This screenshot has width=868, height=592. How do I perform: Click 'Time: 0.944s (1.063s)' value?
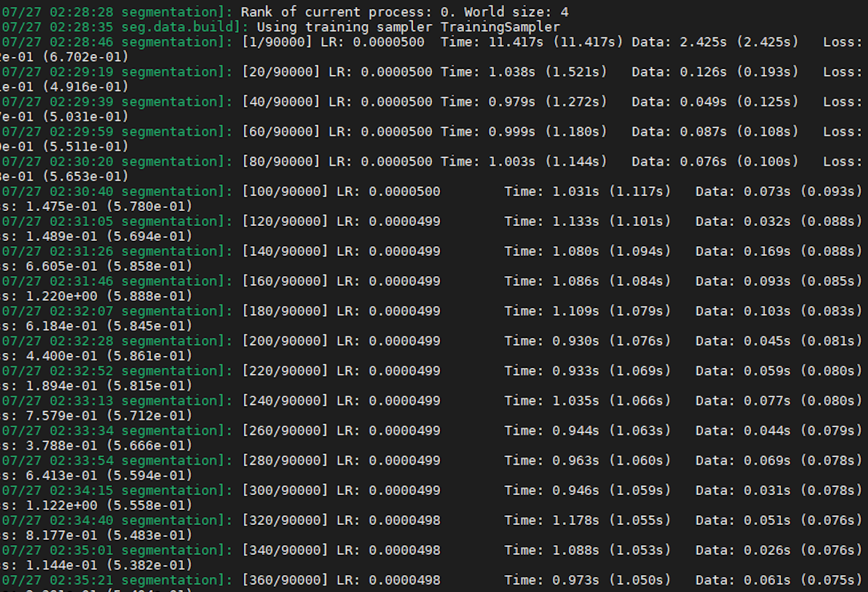(587, 431)
